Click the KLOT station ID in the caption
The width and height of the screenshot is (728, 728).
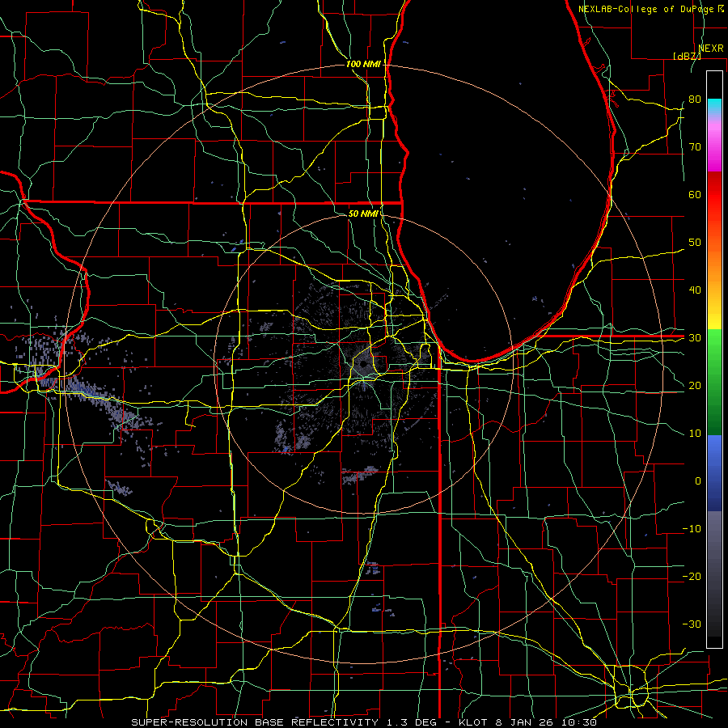[x=472, y=722]
